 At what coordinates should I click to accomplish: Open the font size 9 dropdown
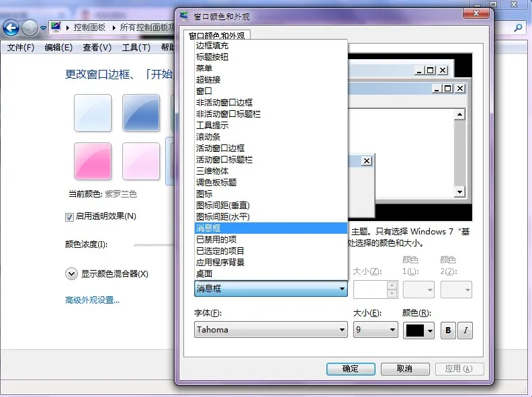coord(375,330)
